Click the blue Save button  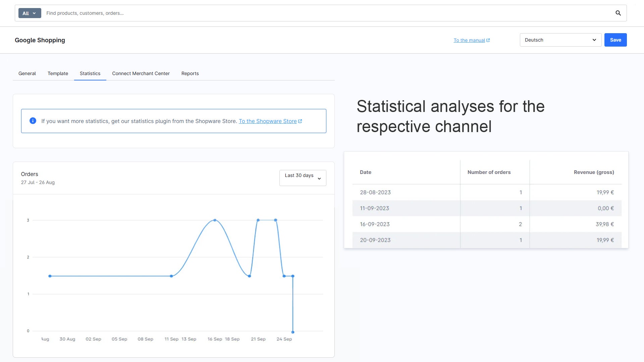pos(615,40)
